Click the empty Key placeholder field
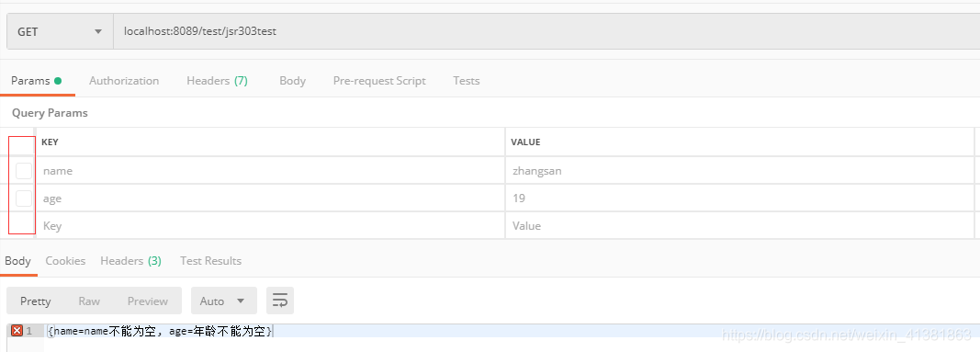Image resolution: width=980 pixels, height=352 pixels. tap(270, 226)
